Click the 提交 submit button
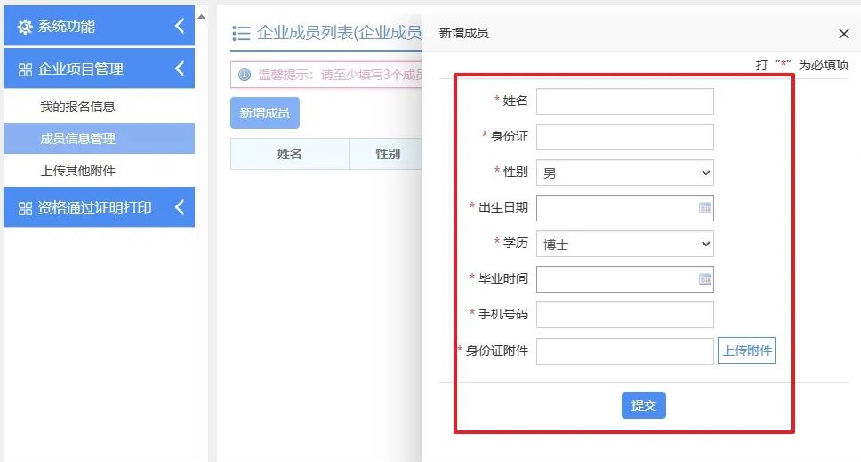The height and width of the screenshot is (462, 861). tap(644, 405)
